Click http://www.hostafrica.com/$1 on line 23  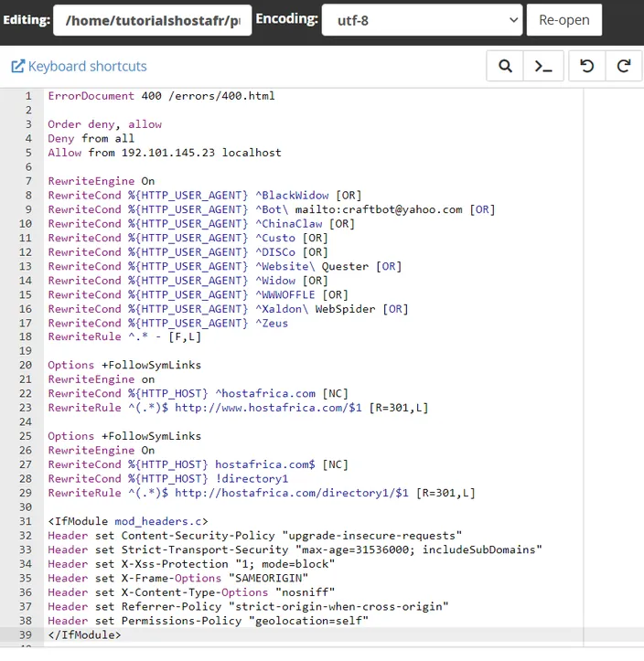(x=268, y=408)
